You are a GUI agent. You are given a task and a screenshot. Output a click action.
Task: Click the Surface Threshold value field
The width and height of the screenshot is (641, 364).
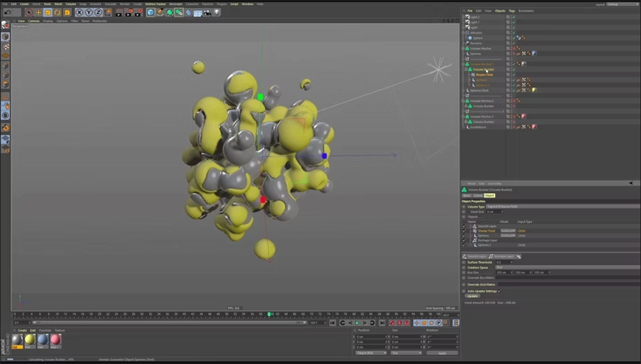coord(504,262)
